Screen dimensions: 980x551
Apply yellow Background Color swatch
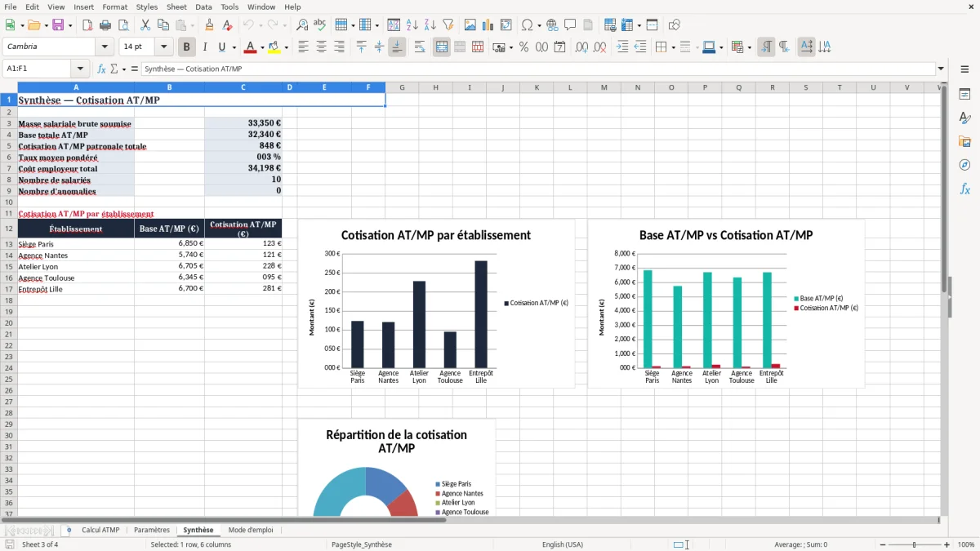pos(274,47)
